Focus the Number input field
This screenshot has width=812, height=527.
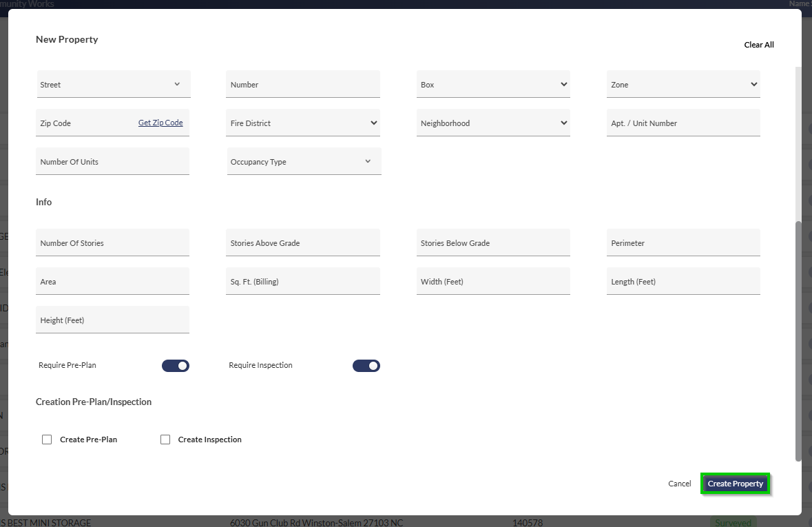[x=303, y=85]
